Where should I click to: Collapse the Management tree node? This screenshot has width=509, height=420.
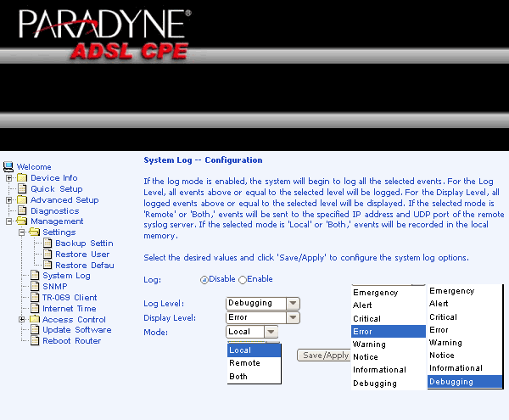[x=9, y=221]
